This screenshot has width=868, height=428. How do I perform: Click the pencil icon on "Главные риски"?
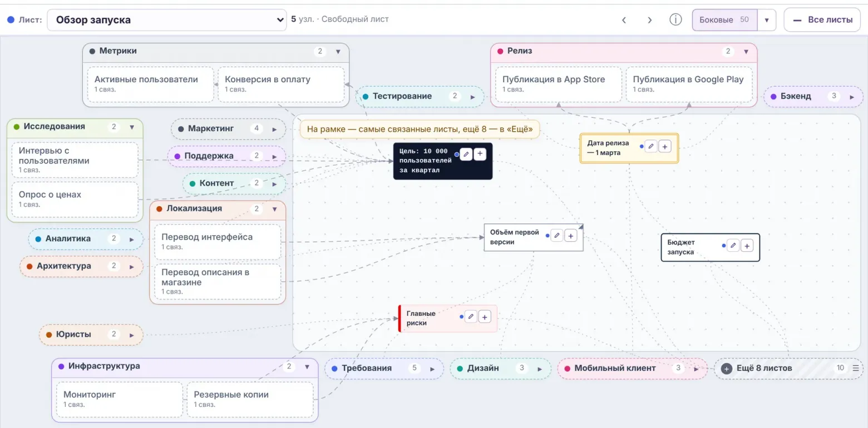pos(471,317)
